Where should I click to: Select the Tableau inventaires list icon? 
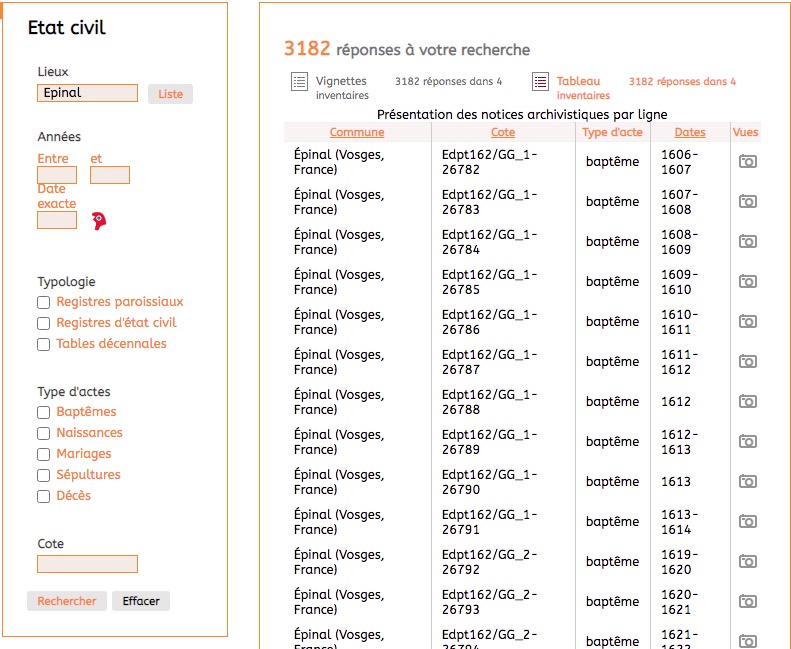(x=540, y=82)
